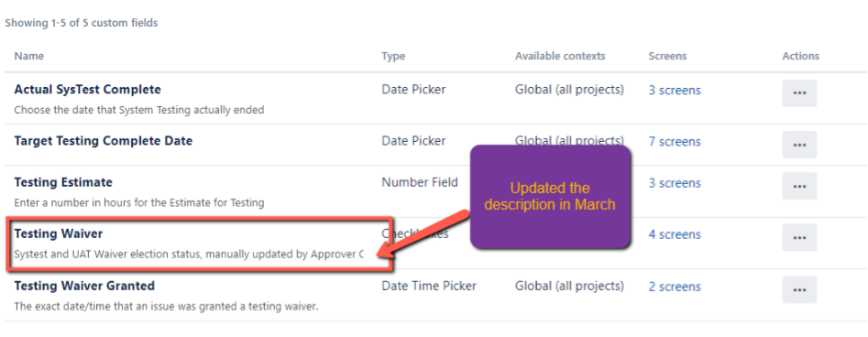Select the Testing Waiver Granted field name
Viewport: 868px width, 337px height.
84,286
